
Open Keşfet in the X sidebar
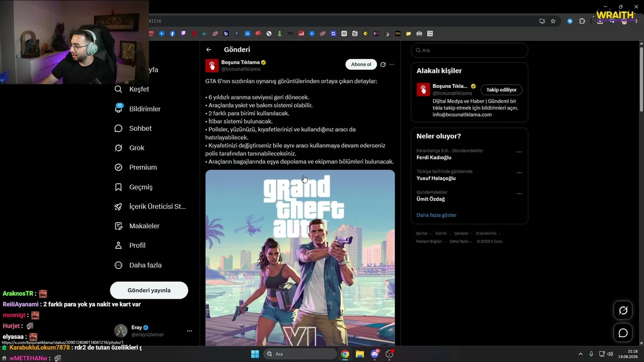pyautogui.click(x=132, y=89)
